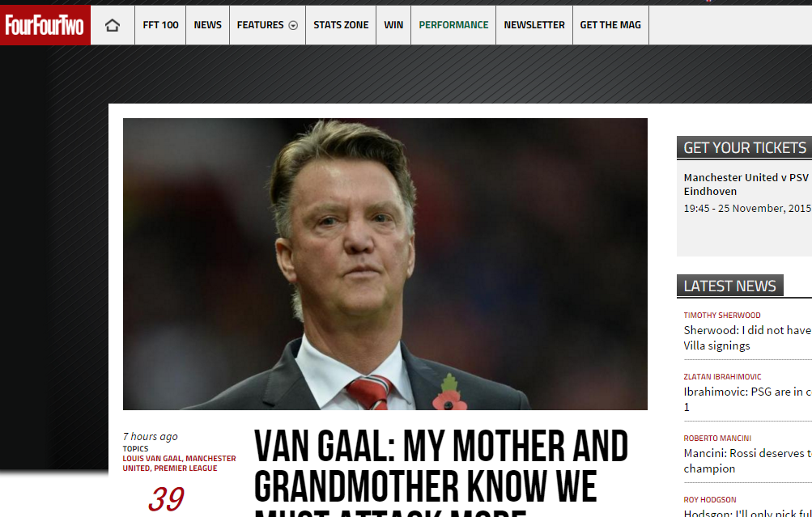Read Mancini Rossi champion story
Viewport: 812px width, 517px height.
[x=747, y=460]
